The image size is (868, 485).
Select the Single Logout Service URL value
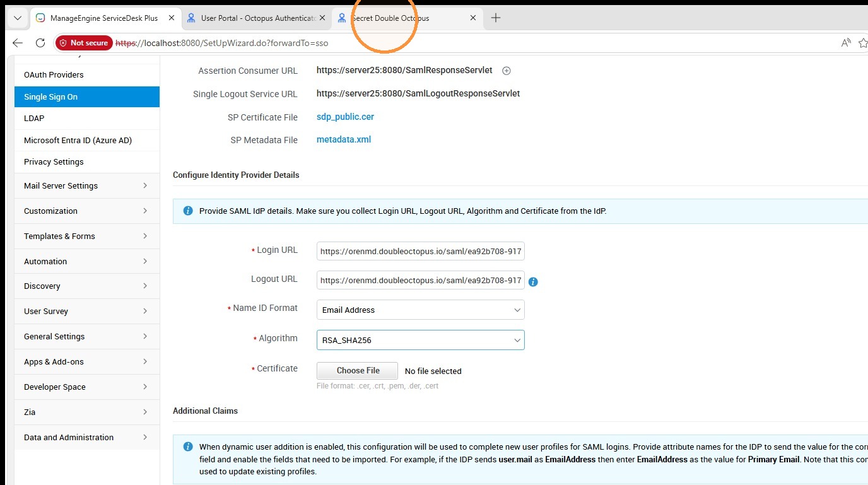[418, 93]
